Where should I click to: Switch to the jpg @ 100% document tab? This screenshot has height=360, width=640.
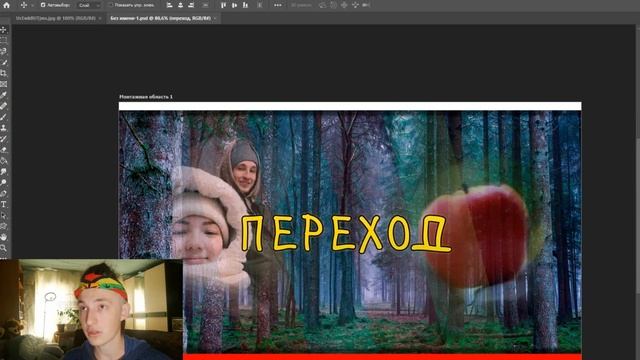[x=55, y=18]
